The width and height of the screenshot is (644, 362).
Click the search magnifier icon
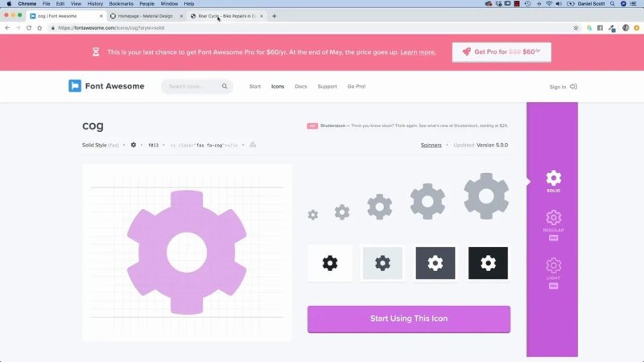[225, 86]
